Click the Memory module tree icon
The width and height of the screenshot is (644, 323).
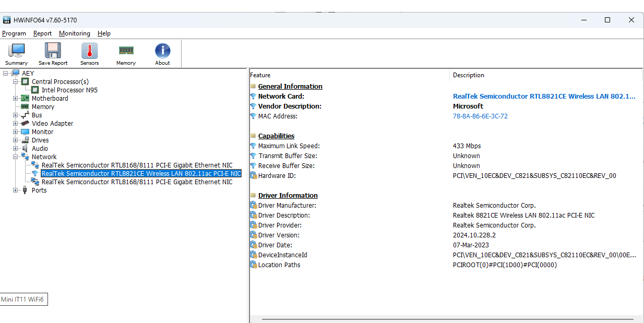pos(25,106)
